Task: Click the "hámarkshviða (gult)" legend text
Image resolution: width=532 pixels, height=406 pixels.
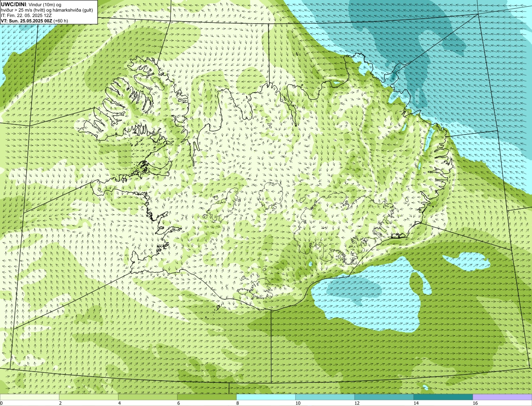Action: click(x=73, y=10)
